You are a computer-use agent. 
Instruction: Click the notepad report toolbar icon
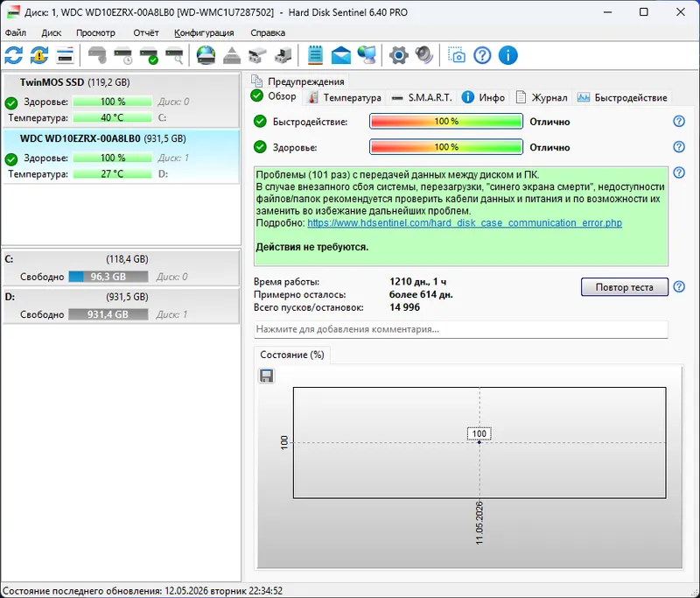(315, 55)
